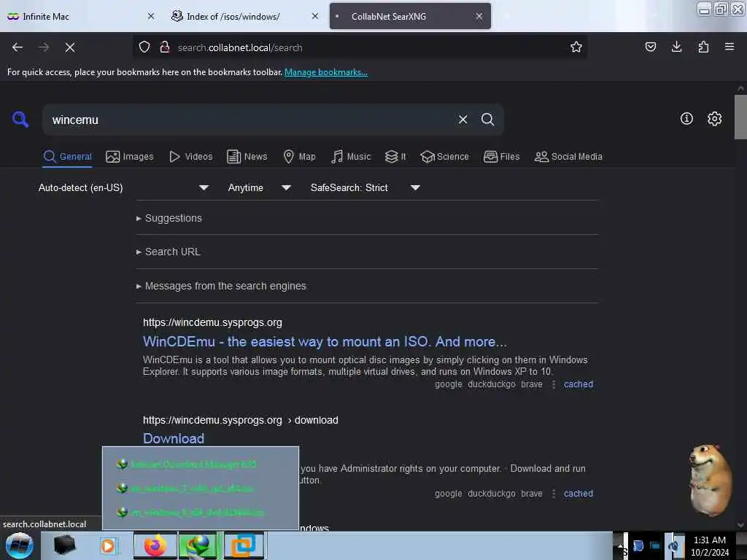Switch to Science search category
747x560 pixels.
(444, 157)
